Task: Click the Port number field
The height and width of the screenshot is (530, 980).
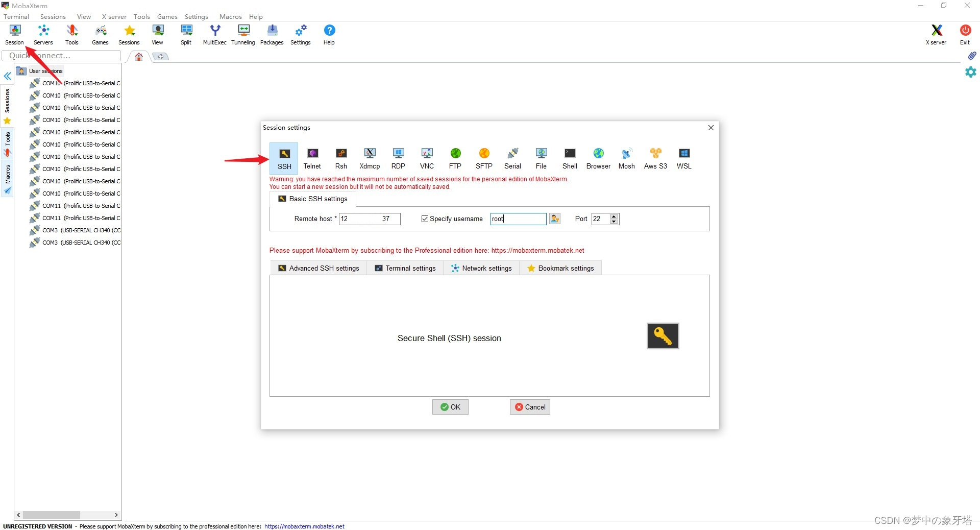Action: click(601, 219)
